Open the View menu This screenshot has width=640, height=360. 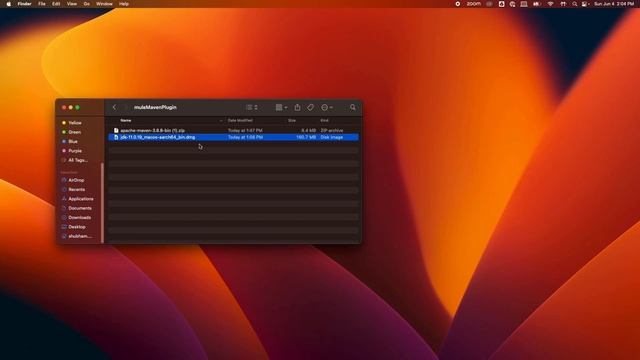(72, 4)
